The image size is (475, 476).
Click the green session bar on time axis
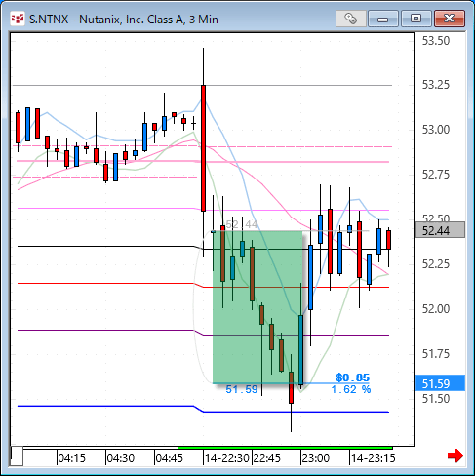[x=286, y=448]
